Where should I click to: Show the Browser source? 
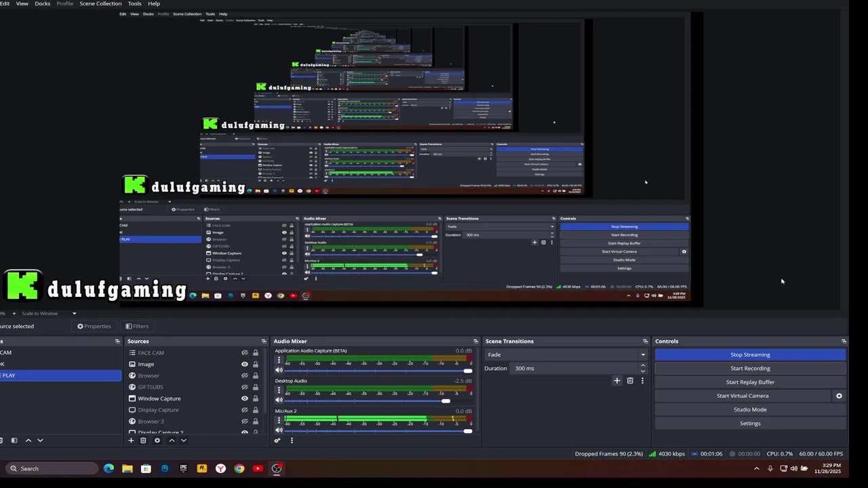[245, 375]
